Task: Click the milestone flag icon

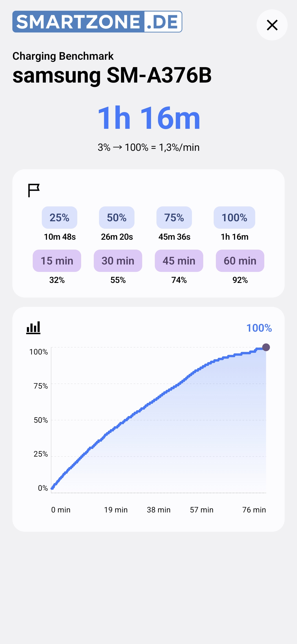Action: [x=34, y=190]
